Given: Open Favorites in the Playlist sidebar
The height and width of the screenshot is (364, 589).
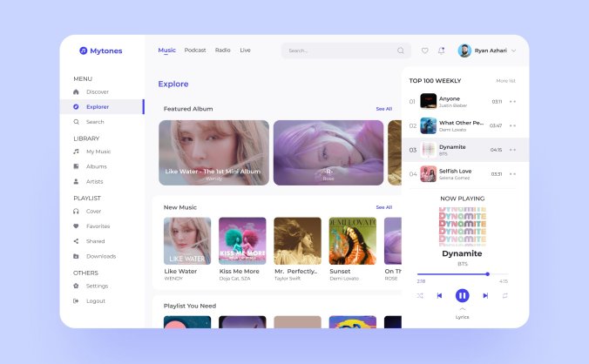Looking at the screenshot, I should coord(98,226).
